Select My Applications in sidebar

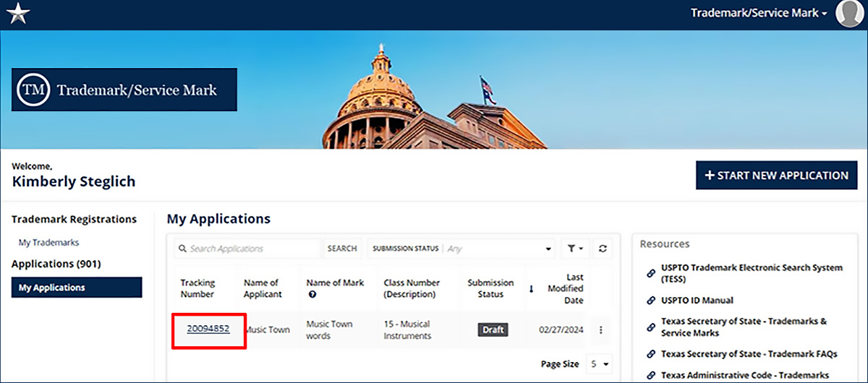click(76, 288)
